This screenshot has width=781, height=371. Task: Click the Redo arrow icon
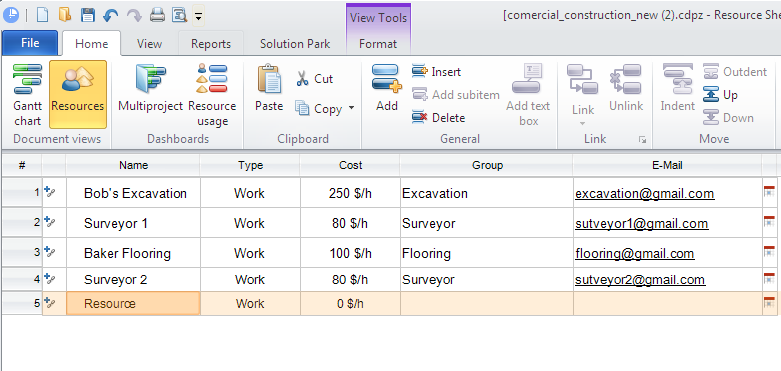pos(134,15)
